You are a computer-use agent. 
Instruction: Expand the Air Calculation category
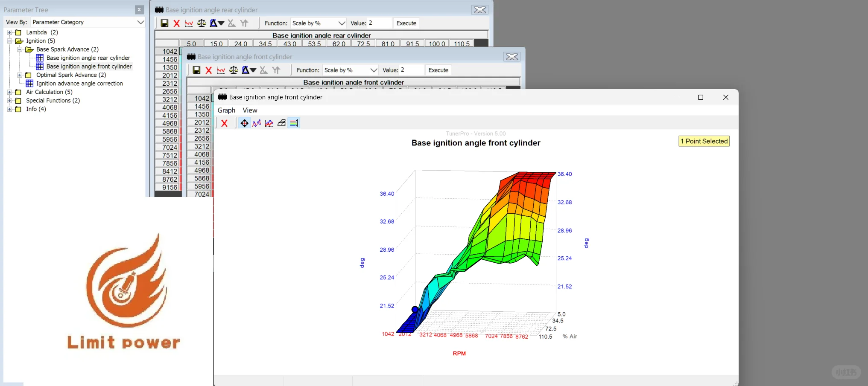click(9, 92)
